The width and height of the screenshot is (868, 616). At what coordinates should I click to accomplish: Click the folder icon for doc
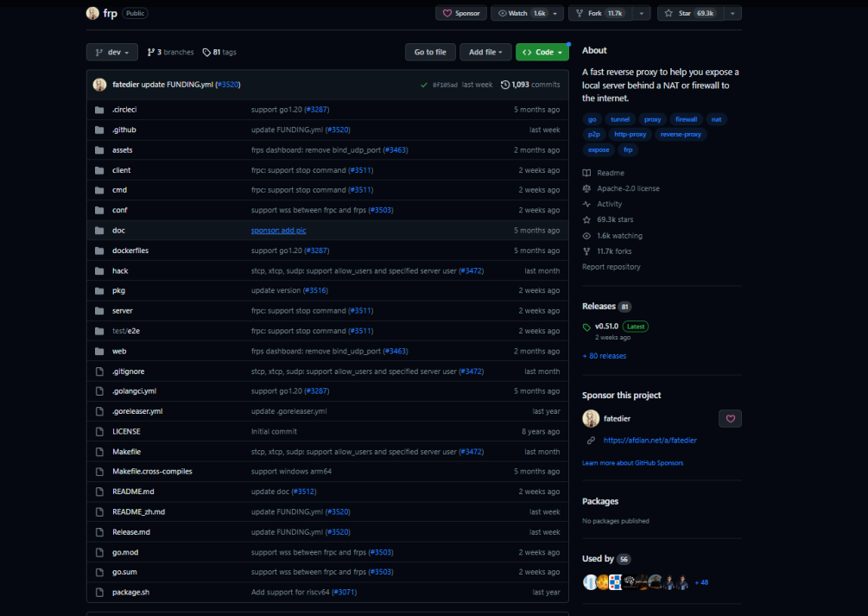(99, 231)
